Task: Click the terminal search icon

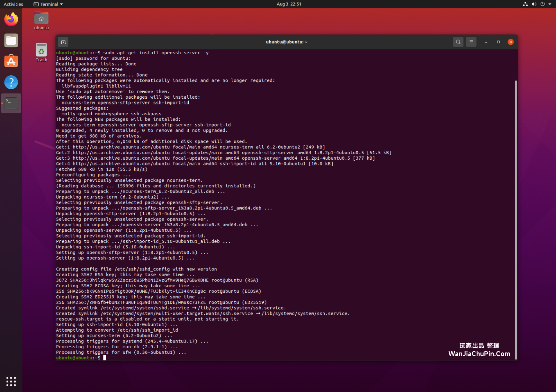Action: [458, 42]
